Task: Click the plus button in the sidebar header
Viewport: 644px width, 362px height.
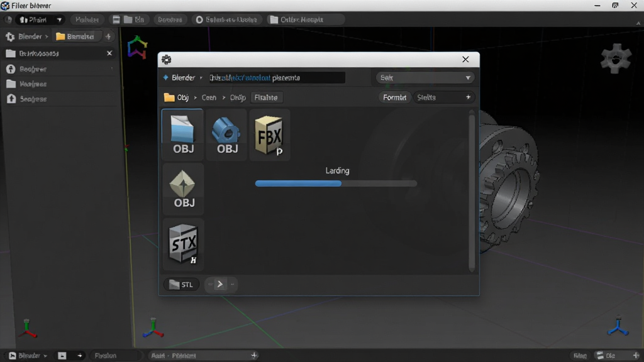Action: [108, 36]
